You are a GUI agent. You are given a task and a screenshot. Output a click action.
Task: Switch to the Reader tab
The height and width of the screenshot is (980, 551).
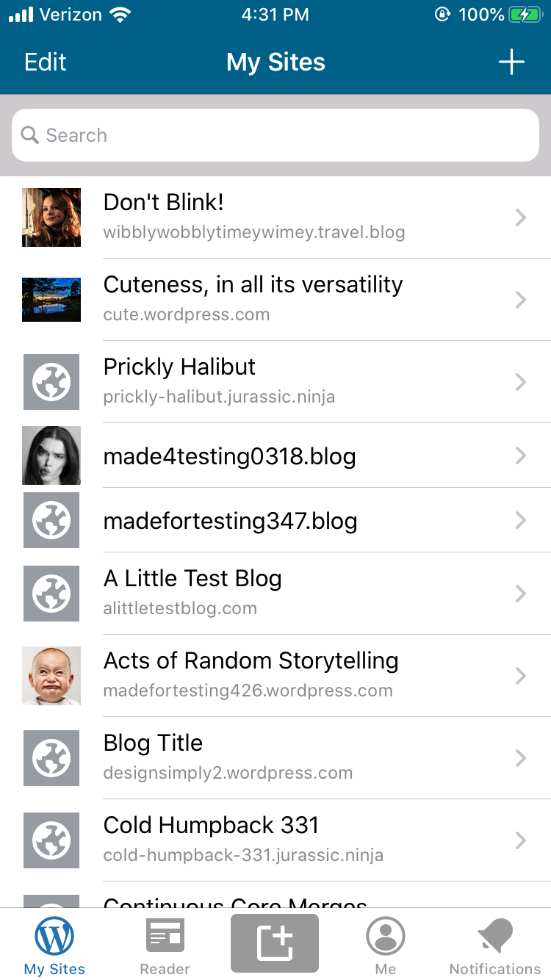pos(165,947)
